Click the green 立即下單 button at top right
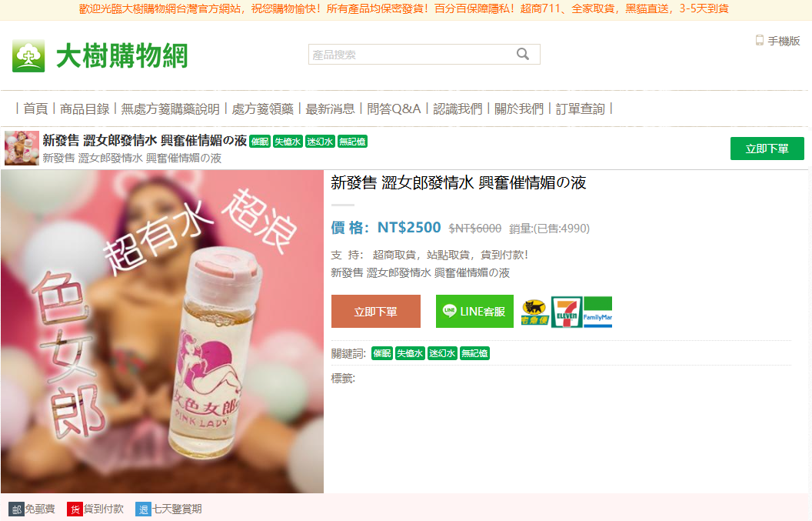This screenshot has width=812, height=521. pos(767,149)
